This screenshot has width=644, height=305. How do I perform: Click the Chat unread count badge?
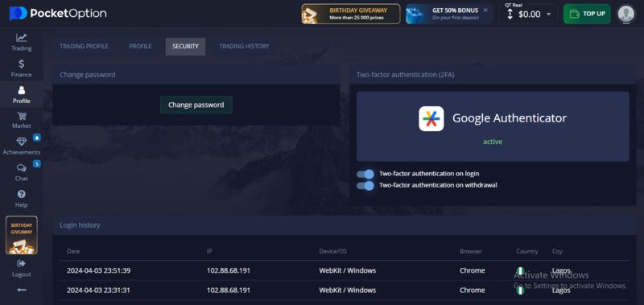[x=36, y=164]
